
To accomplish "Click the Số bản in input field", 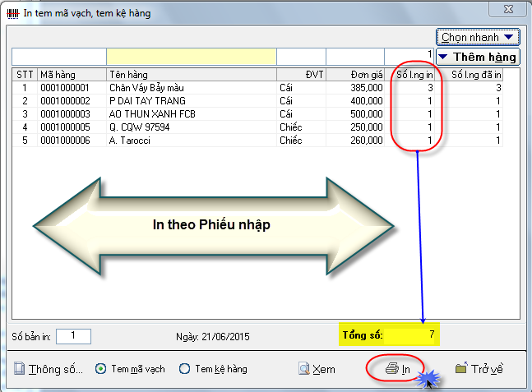I will point(74,335).
